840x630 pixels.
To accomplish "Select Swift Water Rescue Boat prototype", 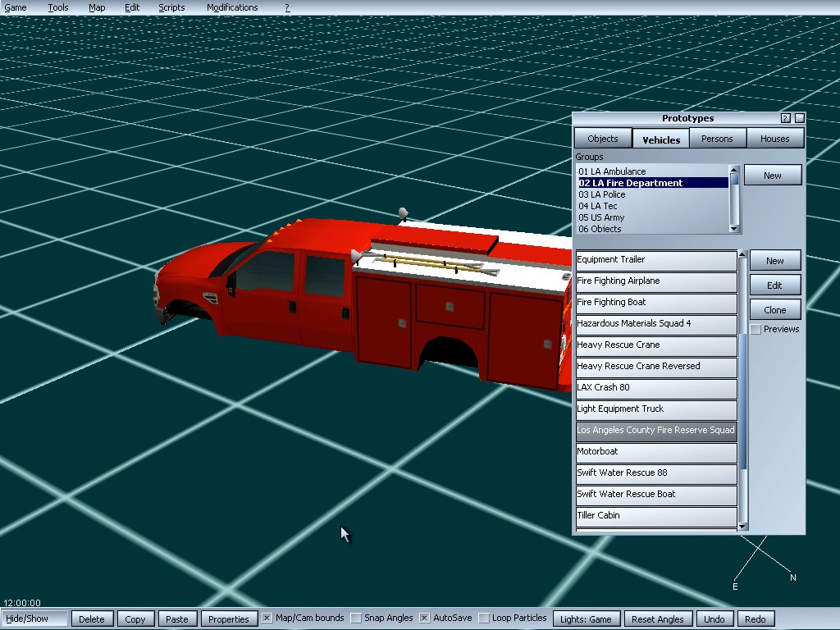I will [656, 495].
